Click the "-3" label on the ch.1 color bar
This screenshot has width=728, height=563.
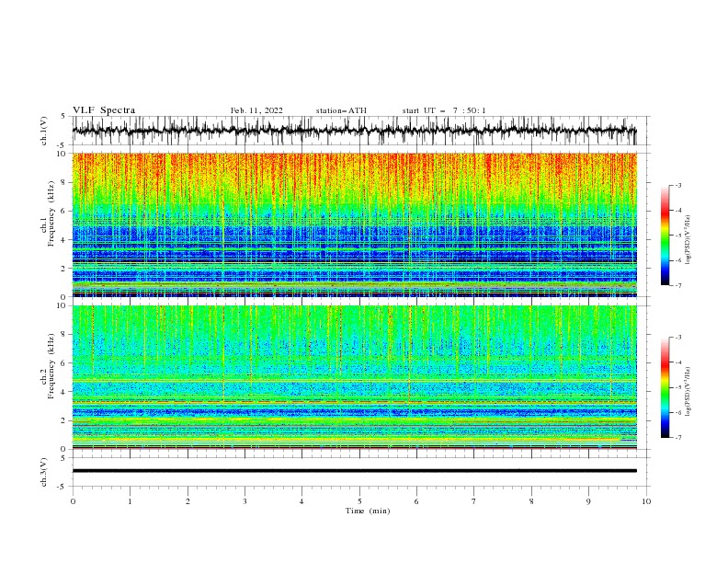pyautogui.click(x=677, y=185)
